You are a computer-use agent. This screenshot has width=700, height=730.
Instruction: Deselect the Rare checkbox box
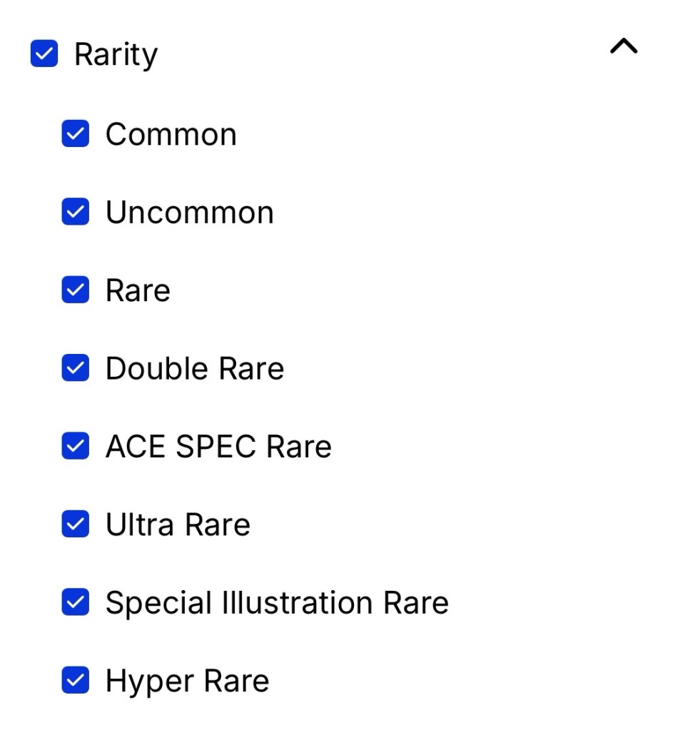76,290
